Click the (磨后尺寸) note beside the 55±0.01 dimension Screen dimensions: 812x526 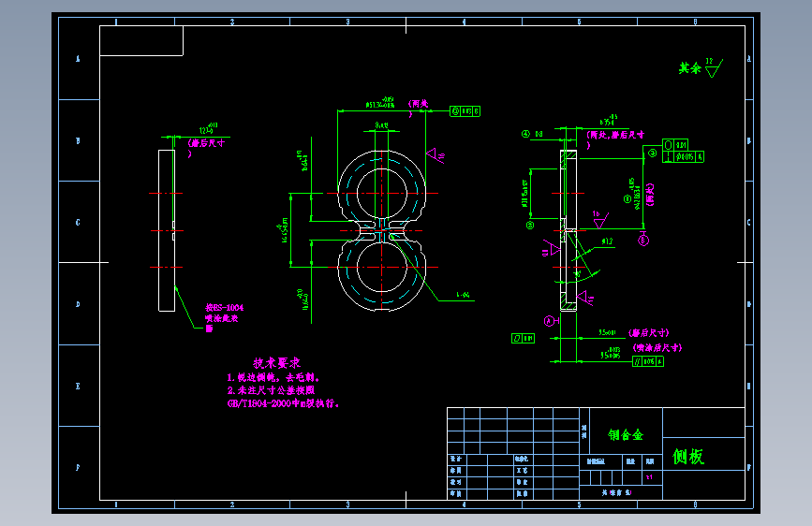pos(648,332)
